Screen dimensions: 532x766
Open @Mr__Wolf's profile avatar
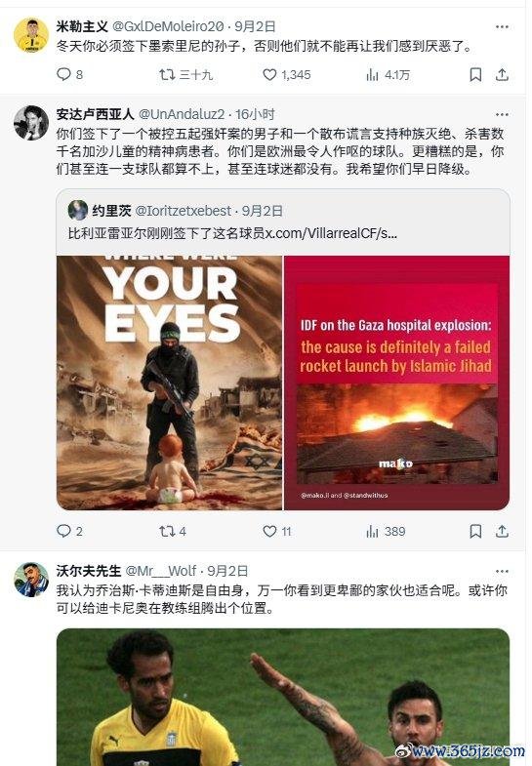coord(31,580)
